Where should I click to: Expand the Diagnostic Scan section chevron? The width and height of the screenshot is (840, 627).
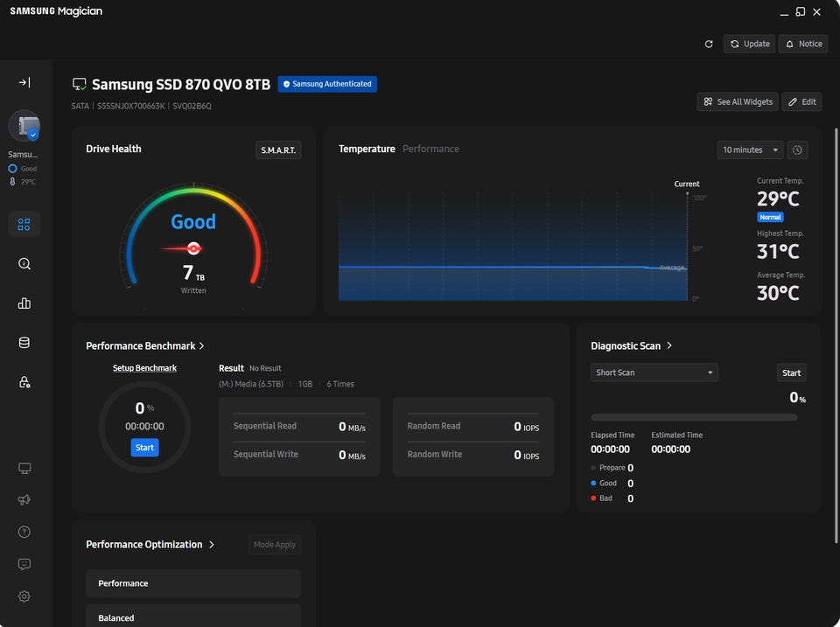(669, 345)
